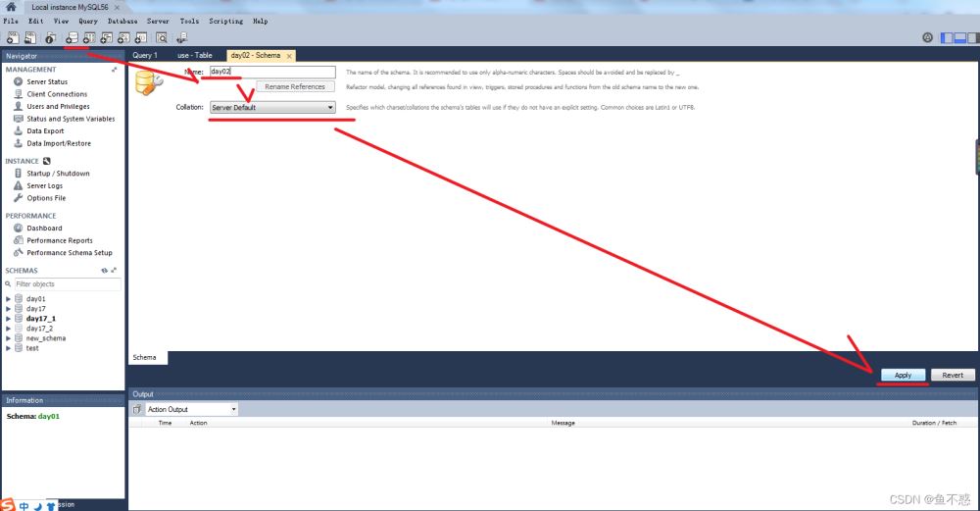980x511 pixels.
Task: Open the object inspector toolbar icon
Action: (x=51, y=38)
